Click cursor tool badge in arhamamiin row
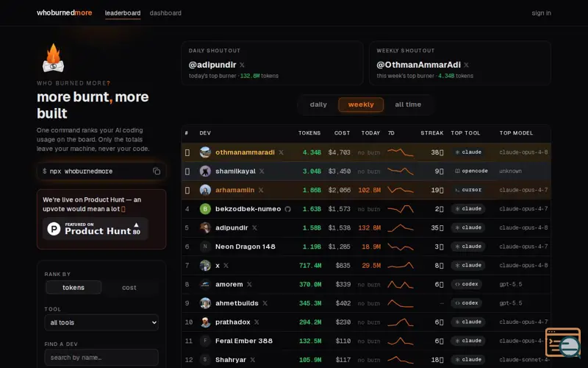This screenshot has height=368, width=588. coord(468,190)
